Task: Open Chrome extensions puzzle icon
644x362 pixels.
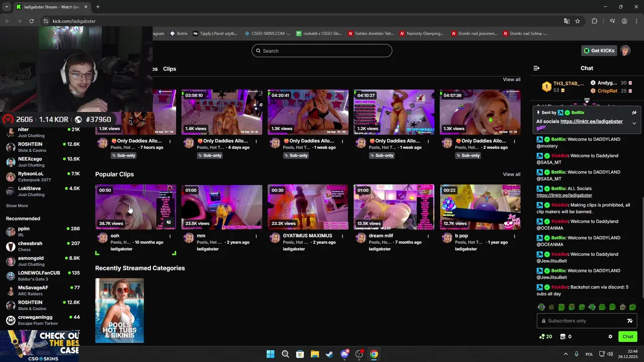Action: pos(595,21)
